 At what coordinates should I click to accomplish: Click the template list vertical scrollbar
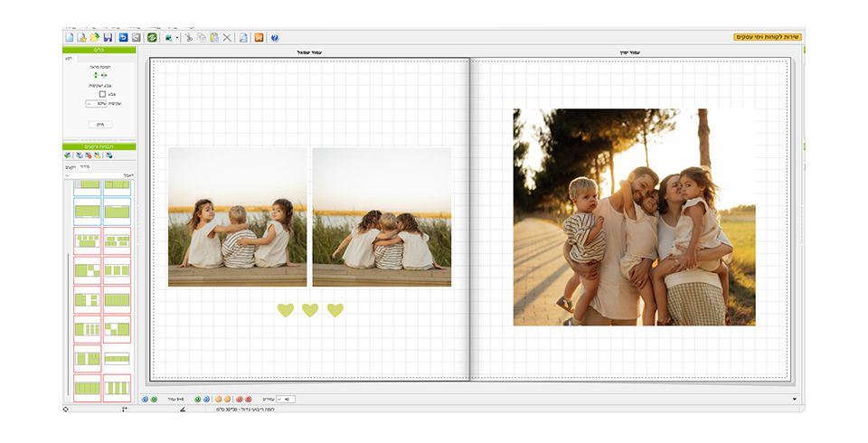69,324
